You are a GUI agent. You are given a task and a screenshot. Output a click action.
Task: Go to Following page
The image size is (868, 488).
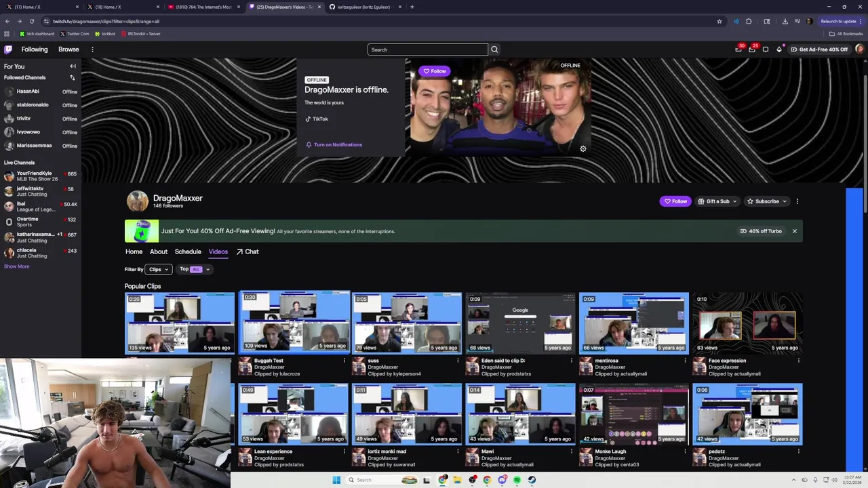pos(35,49)
